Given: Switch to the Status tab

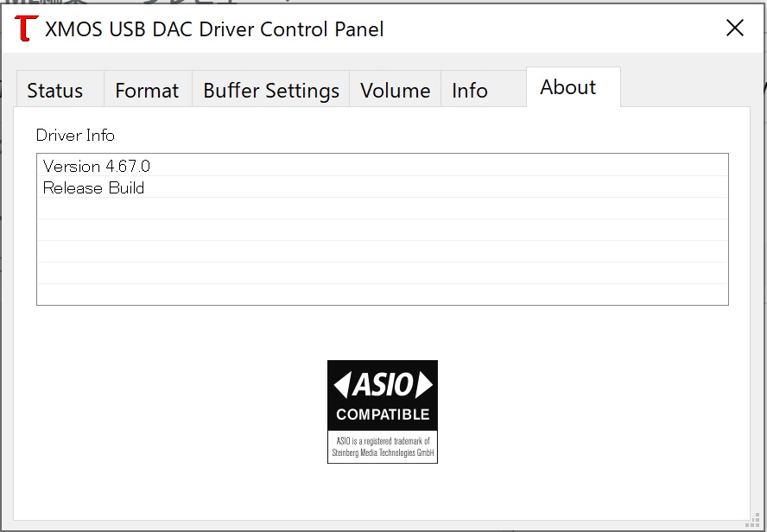Looking at the screenshot, I should click(60, 90).
